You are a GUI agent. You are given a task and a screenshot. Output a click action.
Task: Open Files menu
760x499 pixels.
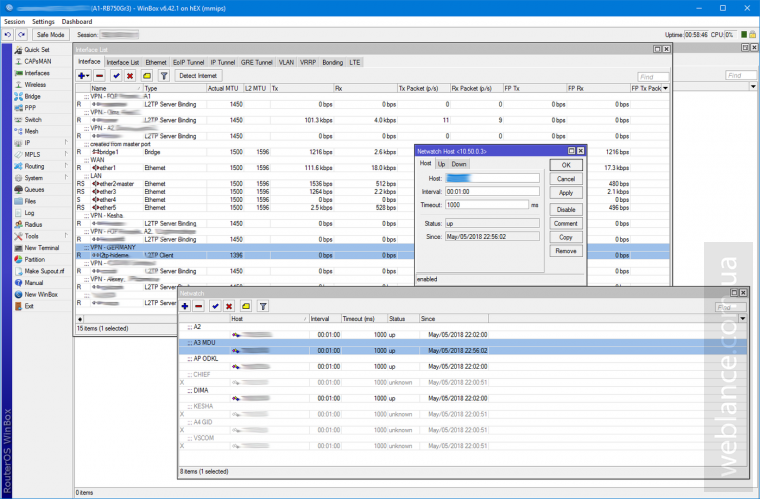30,201
